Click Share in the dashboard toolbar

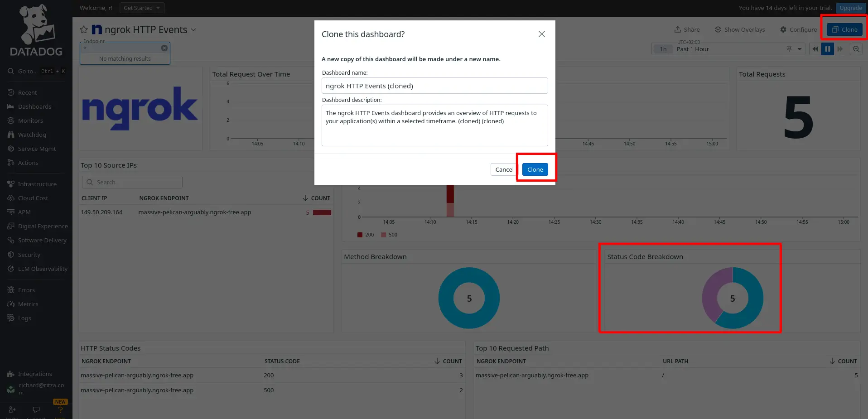687,29
